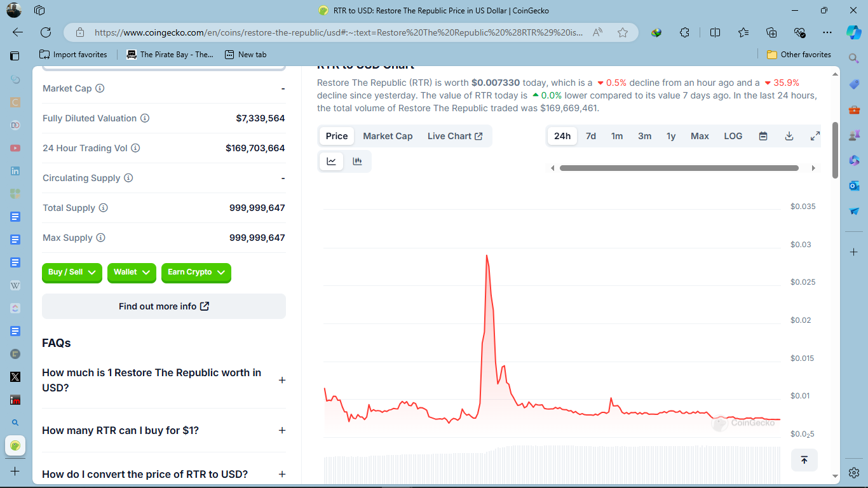
Task: Open YouTube vertical tab
Action: tap(15, 148)
